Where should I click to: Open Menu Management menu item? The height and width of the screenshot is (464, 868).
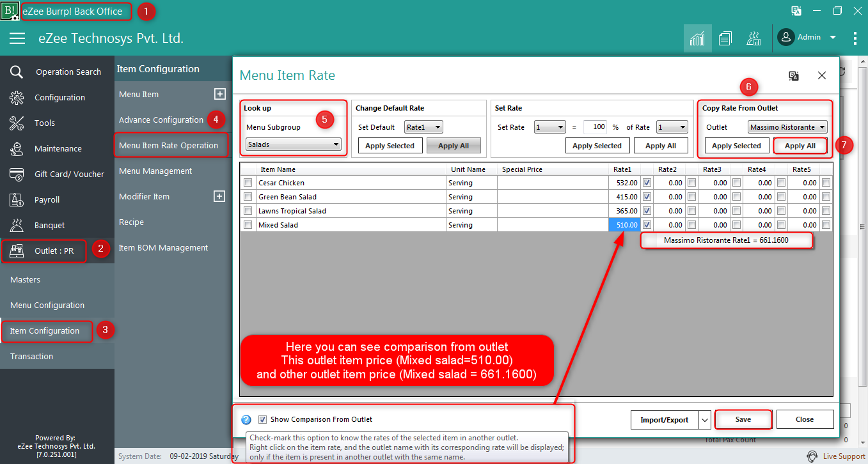pos(155,171)
